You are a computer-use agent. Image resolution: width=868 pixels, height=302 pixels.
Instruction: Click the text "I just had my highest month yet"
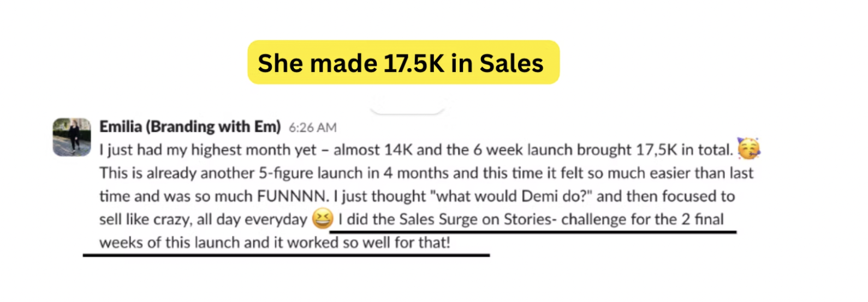(207, 150)
